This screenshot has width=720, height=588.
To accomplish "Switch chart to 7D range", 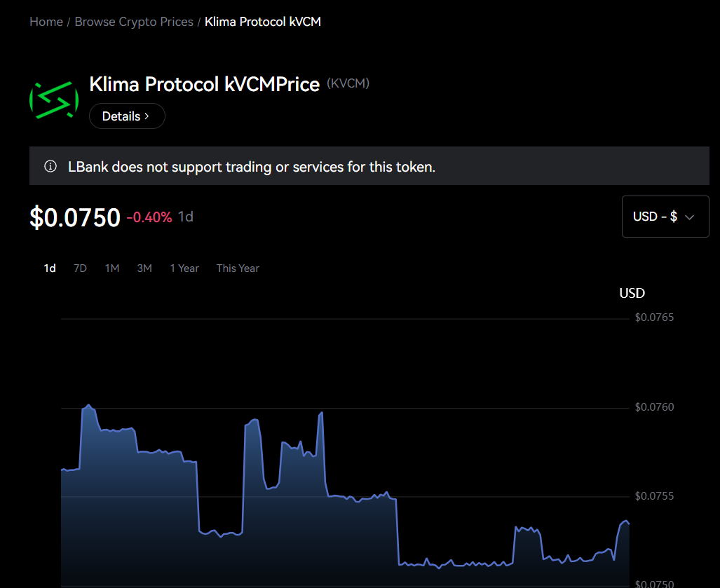I will (80, 268).
